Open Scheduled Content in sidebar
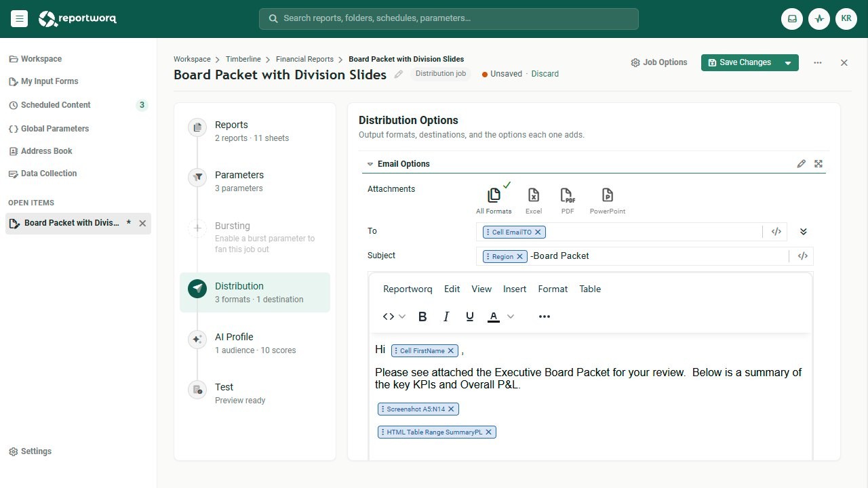Screen dimensions: 868x488 click(x=78, y=105)
